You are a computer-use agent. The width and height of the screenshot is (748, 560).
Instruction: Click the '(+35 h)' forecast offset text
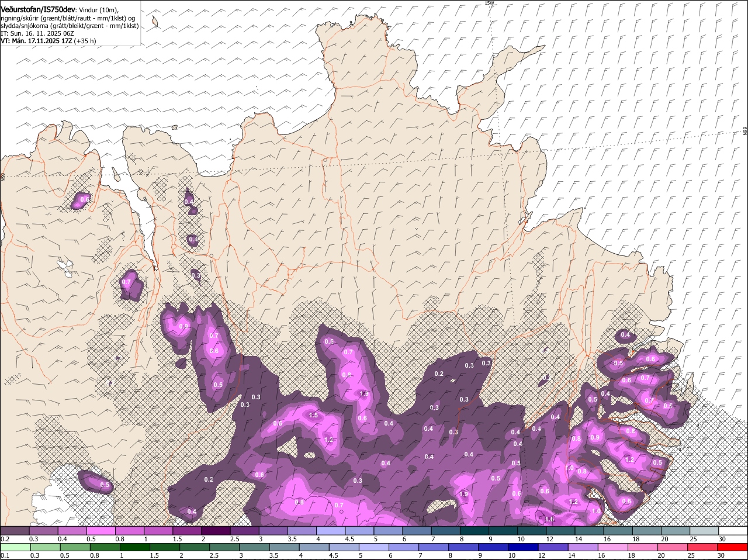click(x=85, y=42)
